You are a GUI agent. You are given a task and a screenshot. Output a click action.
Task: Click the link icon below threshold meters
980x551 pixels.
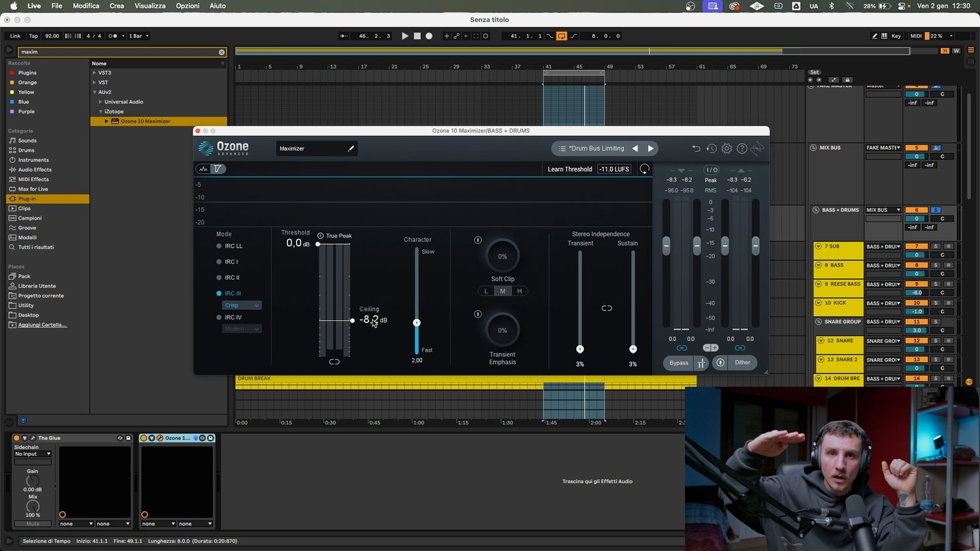pyautogui.click(x=334, y=361)
